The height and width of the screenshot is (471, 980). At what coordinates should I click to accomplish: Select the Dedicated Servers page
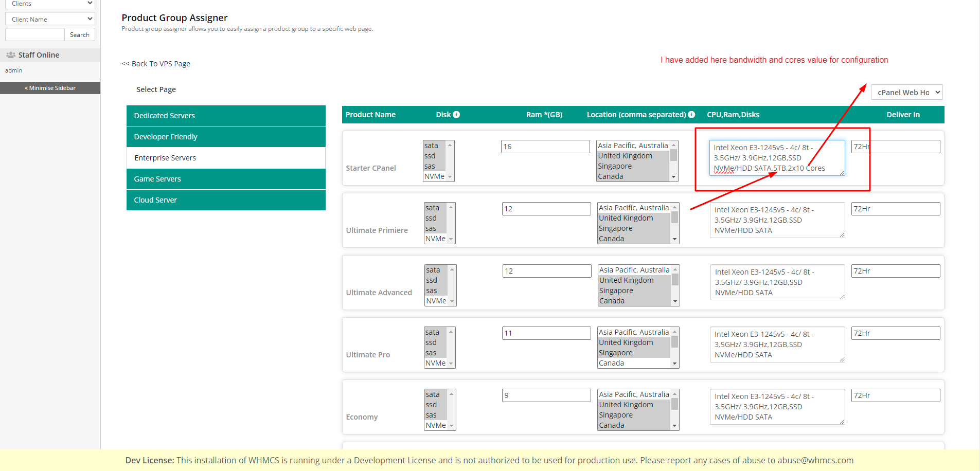tap(226, 116)
